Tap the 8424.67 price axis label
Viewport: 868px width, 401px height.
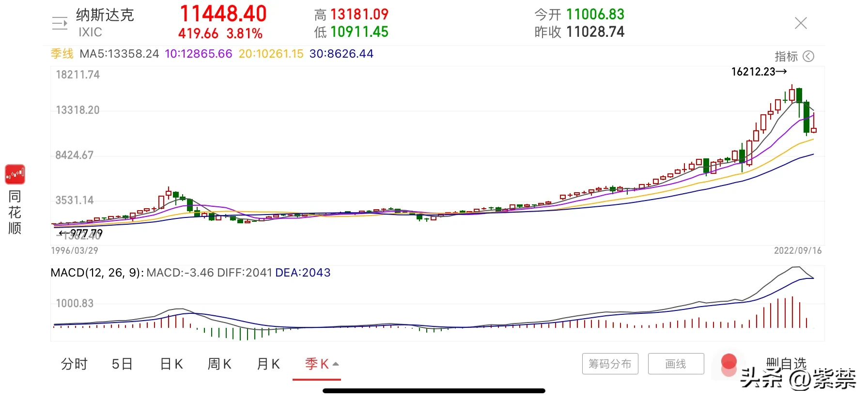point(74,155)
